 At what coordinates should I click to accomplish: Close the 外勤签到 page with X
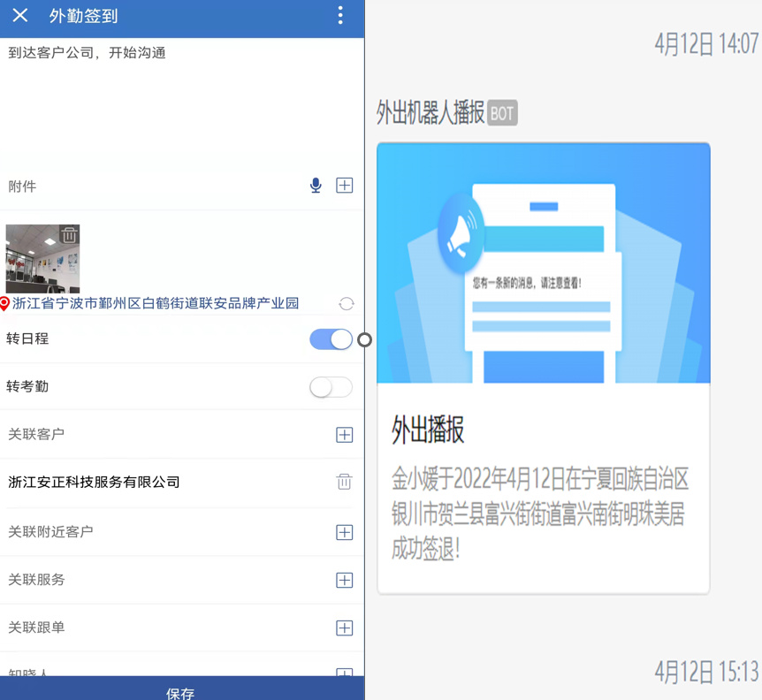pyautogui.click(x=20, y=16)
